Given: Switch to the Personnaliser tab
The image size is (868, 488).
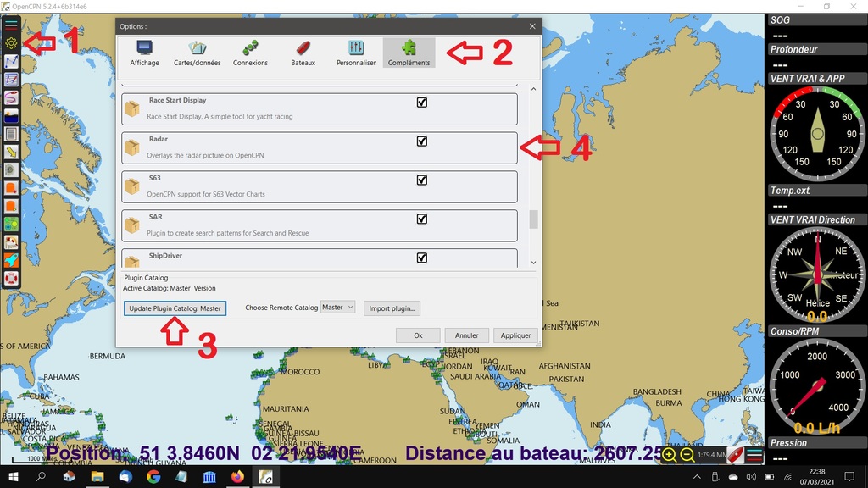Looking at the screenshot, I should click(356, 53).
